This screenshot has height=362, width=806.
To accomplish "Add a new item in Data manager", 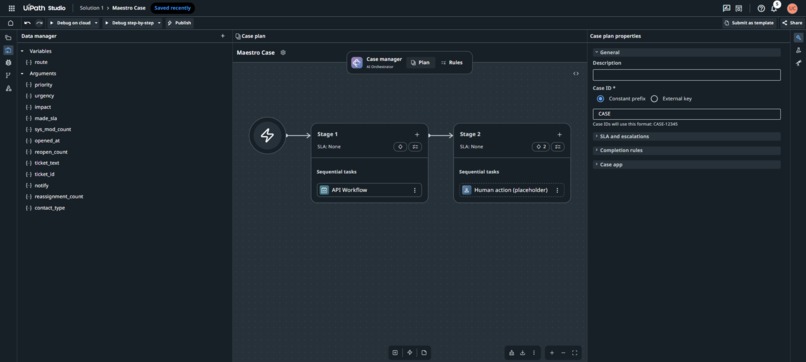I will pos(223,36).
